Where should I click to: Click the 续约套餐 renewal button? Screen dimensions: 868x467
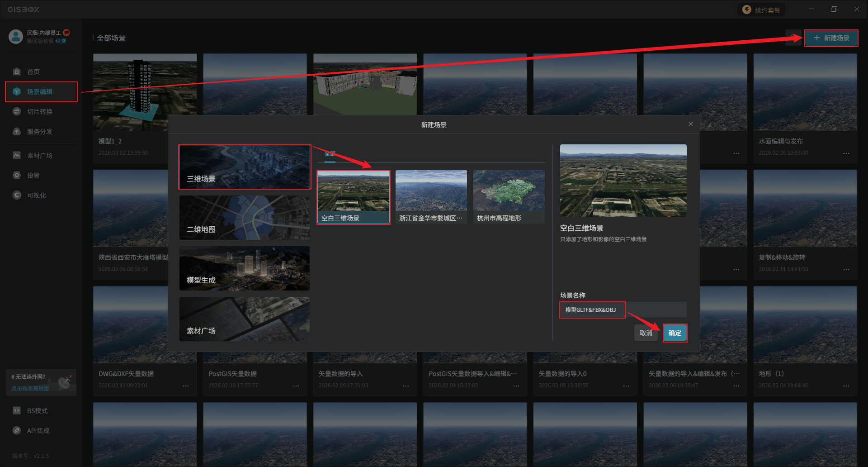[x=762, y=10]
